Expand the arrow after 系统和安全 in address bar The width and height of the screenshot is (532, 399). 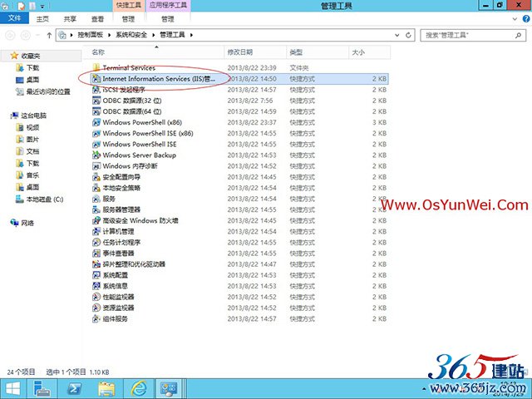[x=153, y=35]
